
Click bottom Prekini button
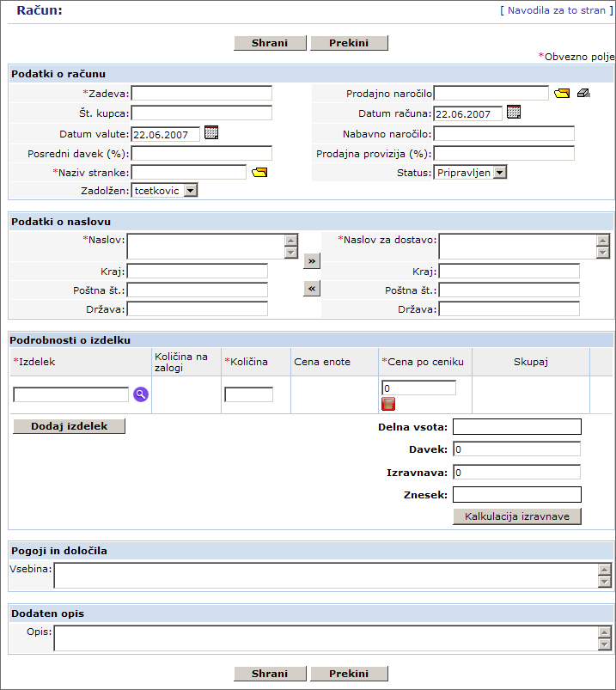pyautogui.click(x=349, y=674)
